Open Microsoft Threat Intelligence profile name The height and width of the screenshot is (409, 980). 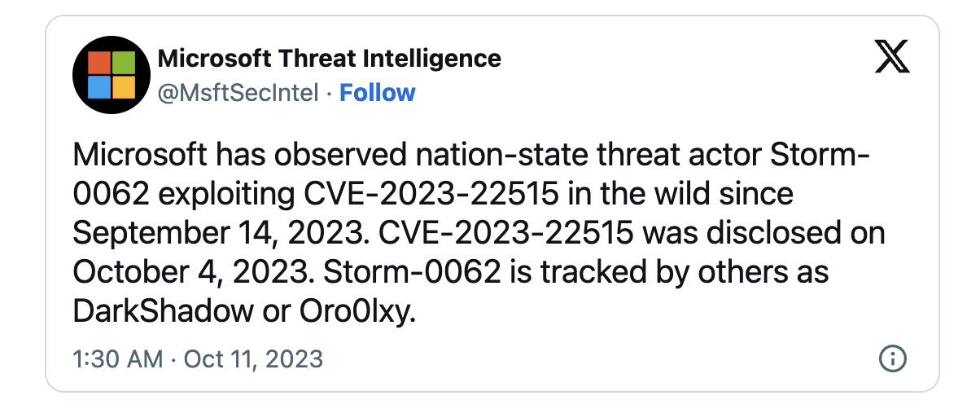pyautogui.click(x=329, y=58)
